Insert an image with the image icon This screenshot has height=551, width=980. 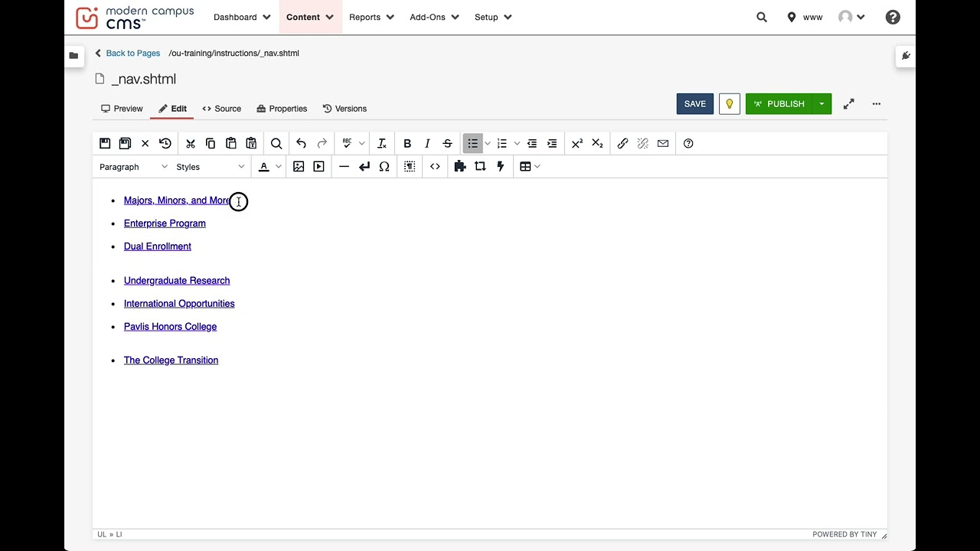[299, 166]
